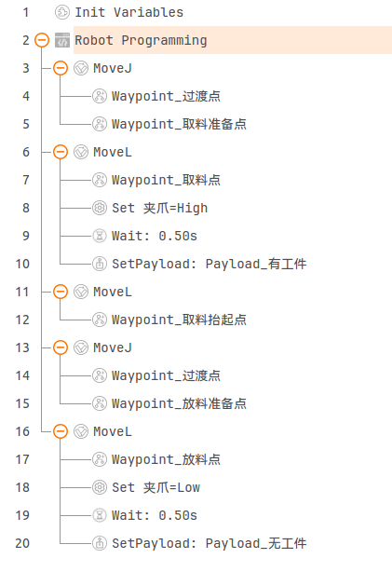
Task: Click the Init Variables icon on line 1
Action: pos(62,12)
